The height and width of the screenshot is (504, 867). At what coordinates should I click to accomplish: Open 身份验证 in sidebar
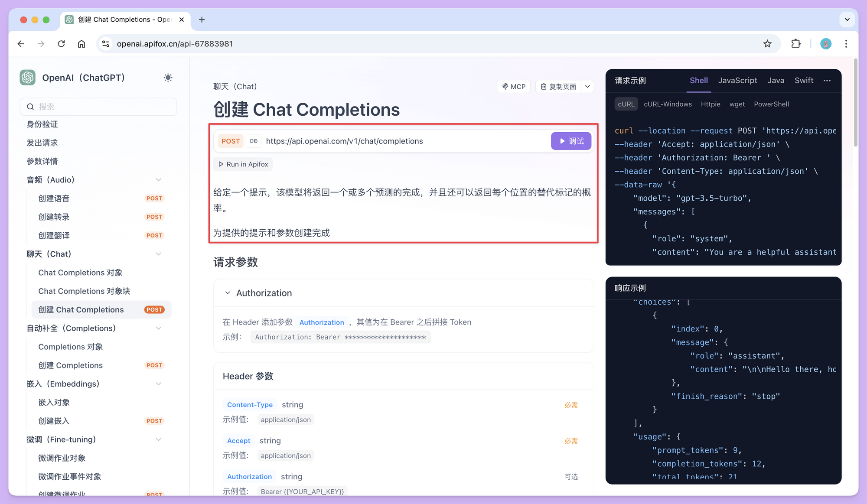[x=42, y=124]
